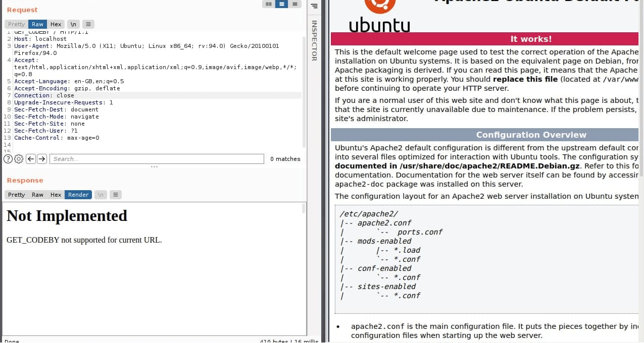Open search settings gear icon

(19, 159)
